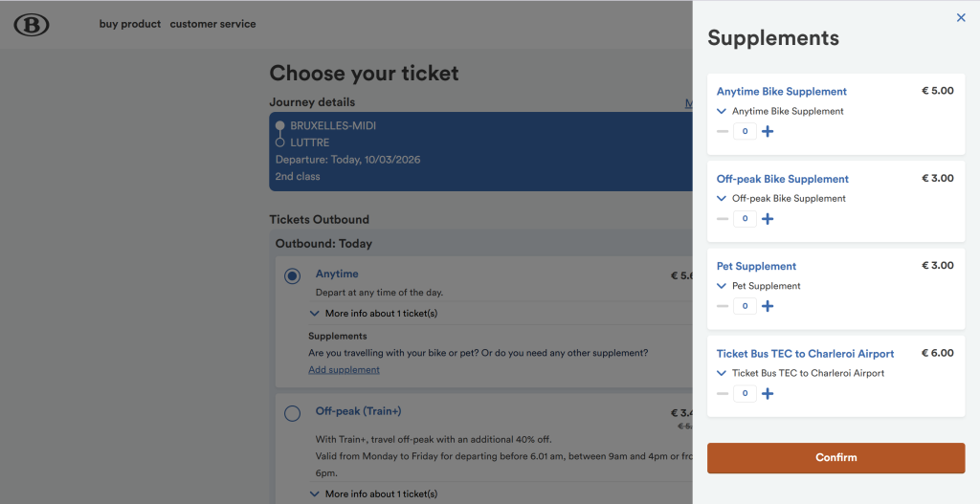
Task: Click the Pet Supplement quantity field
Action: pyautogui.click(x=745, y=306)
